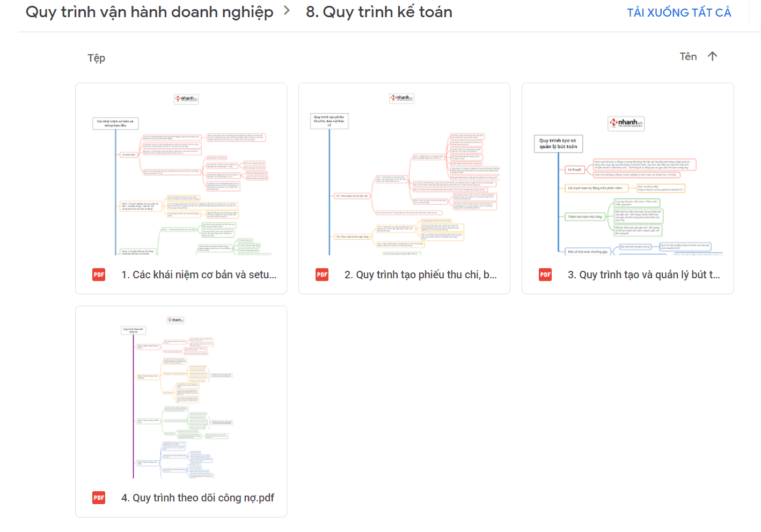
Task: Select file name 1. Các khái niệm cơ bản
Action: coord(199,275)
